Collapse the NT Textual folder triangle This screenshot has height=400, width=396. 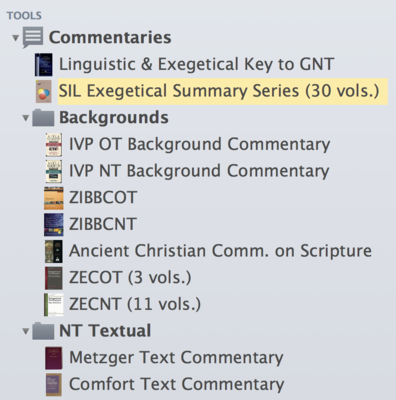click(25, 331)
